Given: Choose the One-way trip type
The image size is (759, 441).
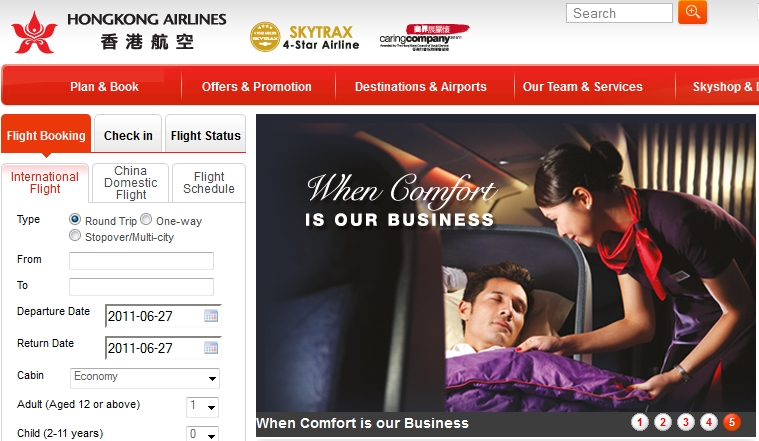Looking at the screenshot, I should (146, 219).
